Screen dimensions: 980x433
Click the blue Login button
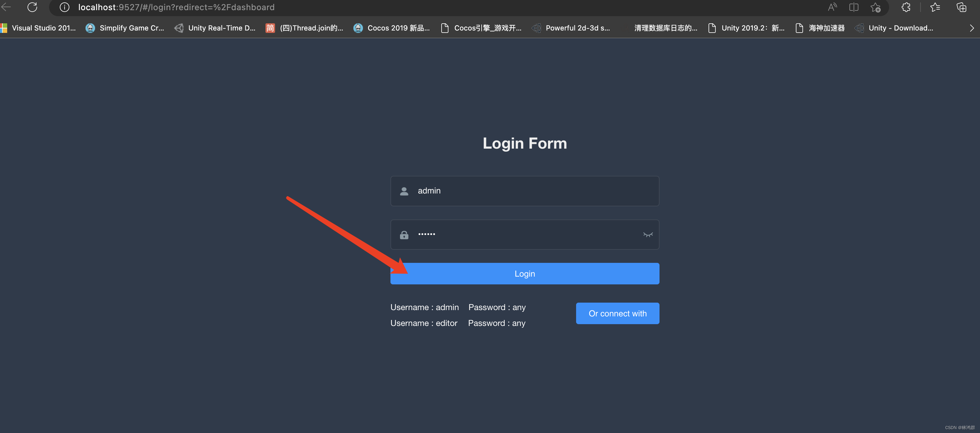pyautogui.click(x=525, y=274)
